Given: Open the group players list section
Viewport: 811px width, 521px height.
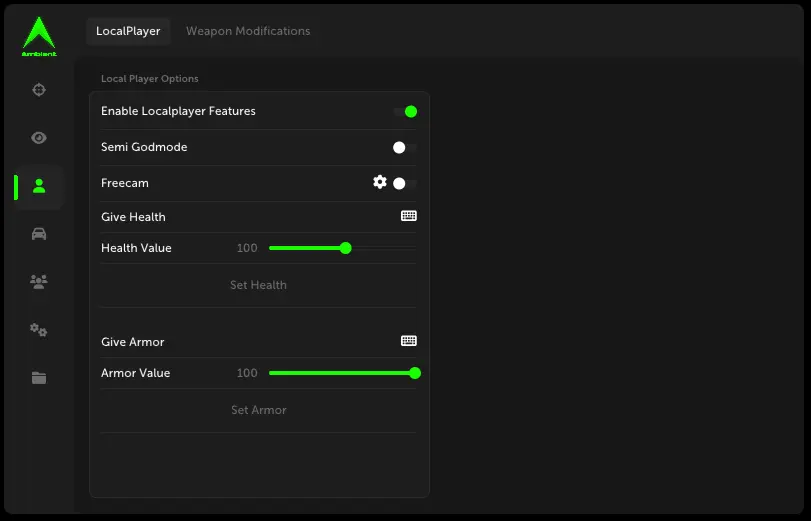Looking at the screenshot, I should pos(39,282).
